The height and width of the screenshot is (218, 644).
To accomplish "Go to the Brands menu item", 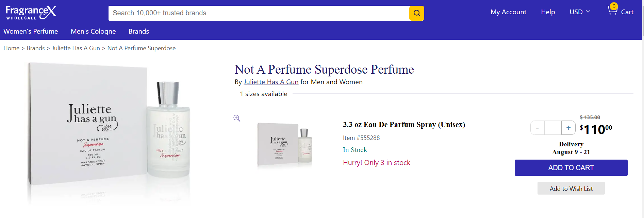I will point(139,31).
